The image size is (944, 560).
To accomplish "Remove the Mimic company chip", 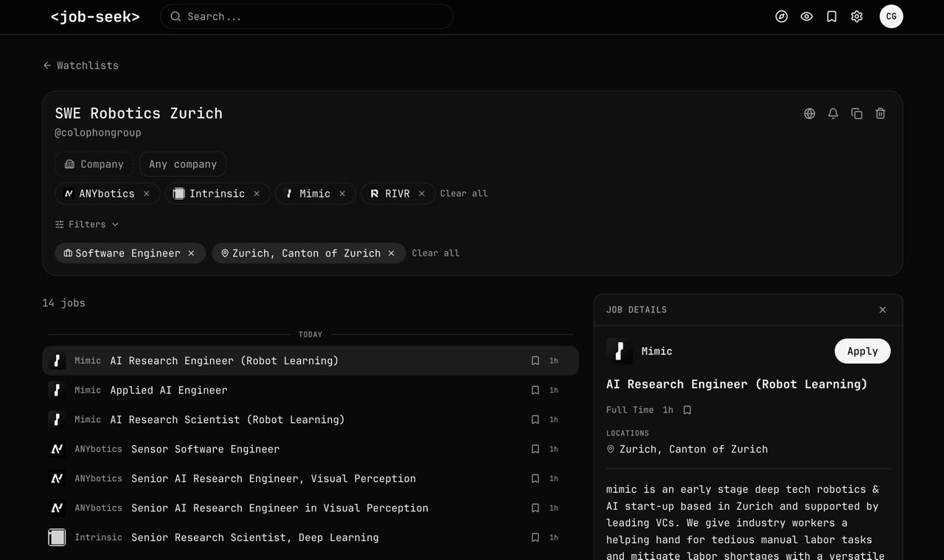I will (x=342, y=194).
